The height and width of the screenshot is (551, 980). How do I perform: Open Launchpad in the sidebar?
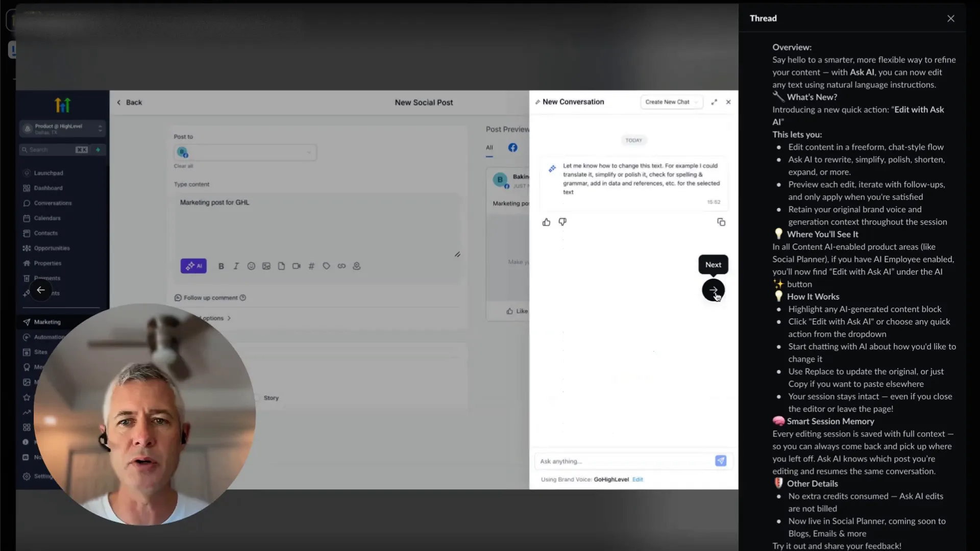[48, 173]
